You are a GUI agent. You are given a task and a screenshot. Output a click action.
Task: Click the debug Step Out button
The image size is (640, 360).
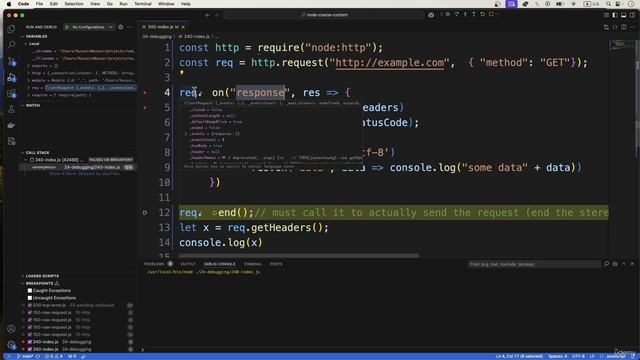click(473, 14)
